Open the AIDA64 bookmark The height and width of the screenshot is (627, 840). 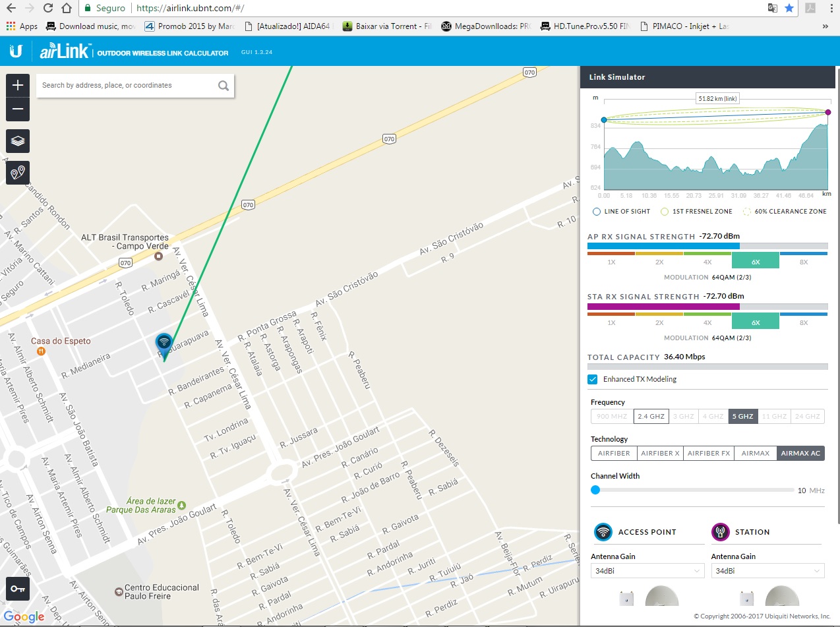pos(288,26)
